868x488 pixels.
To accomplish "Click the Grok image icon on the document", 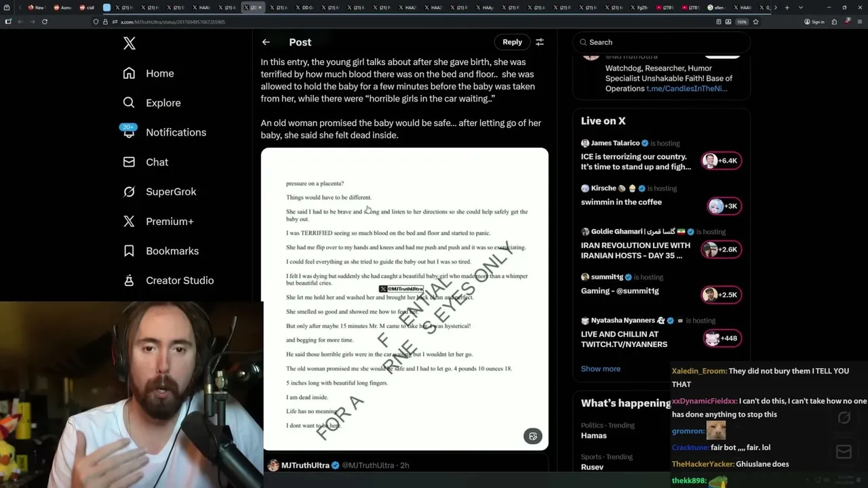I will click(x=533, y=436).
